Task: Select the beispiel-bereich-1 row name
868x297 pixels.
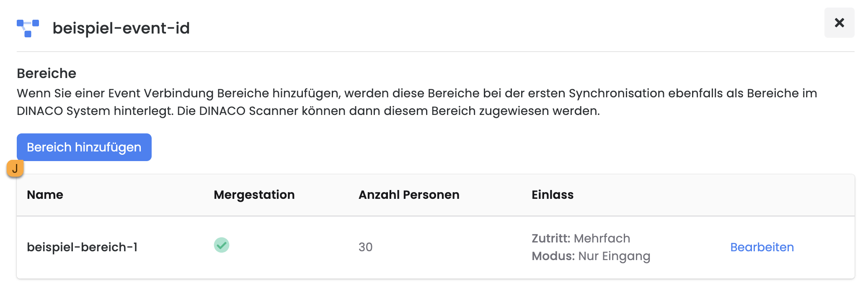Action: pos(82,247)
